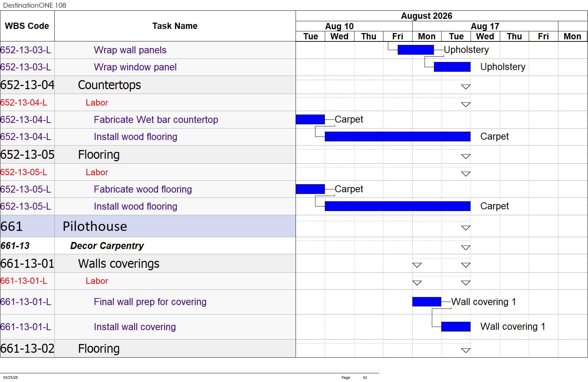Select the Wrap window panel Gantt bar

tap(452, 67)
